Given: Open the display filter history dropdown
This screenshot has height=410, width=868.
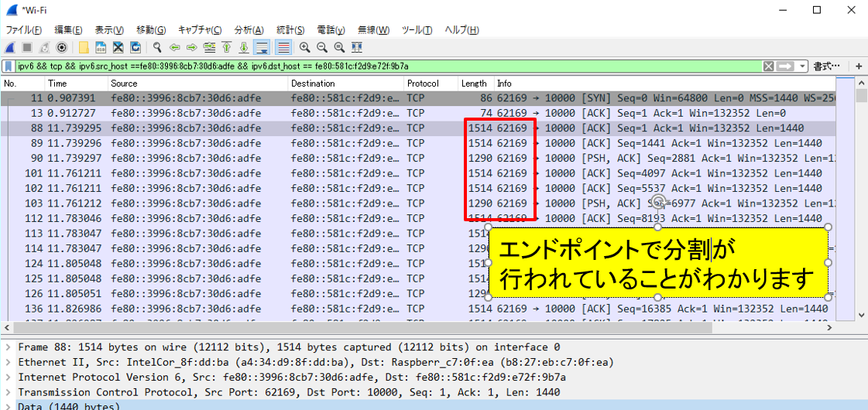Looking at the screenshot, I should point(803,67).
